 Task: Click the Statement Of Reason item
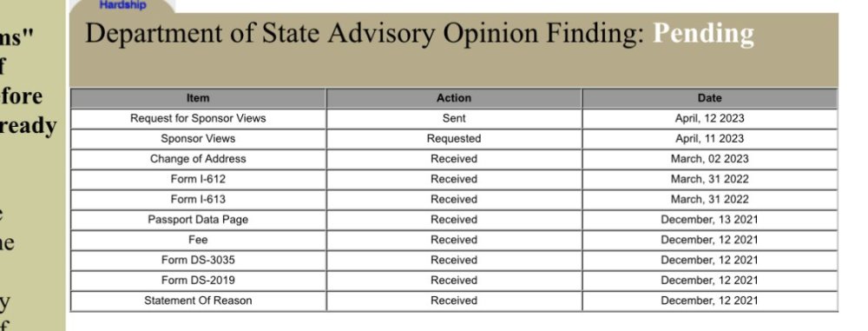point(198,301)
